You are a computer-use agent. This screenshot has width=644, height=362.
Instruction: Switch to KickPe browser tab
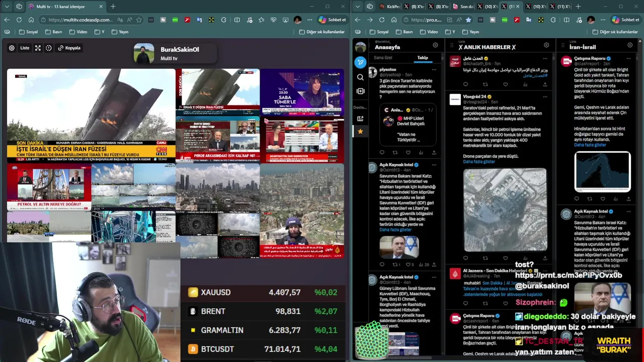click(x=390, y=7)
